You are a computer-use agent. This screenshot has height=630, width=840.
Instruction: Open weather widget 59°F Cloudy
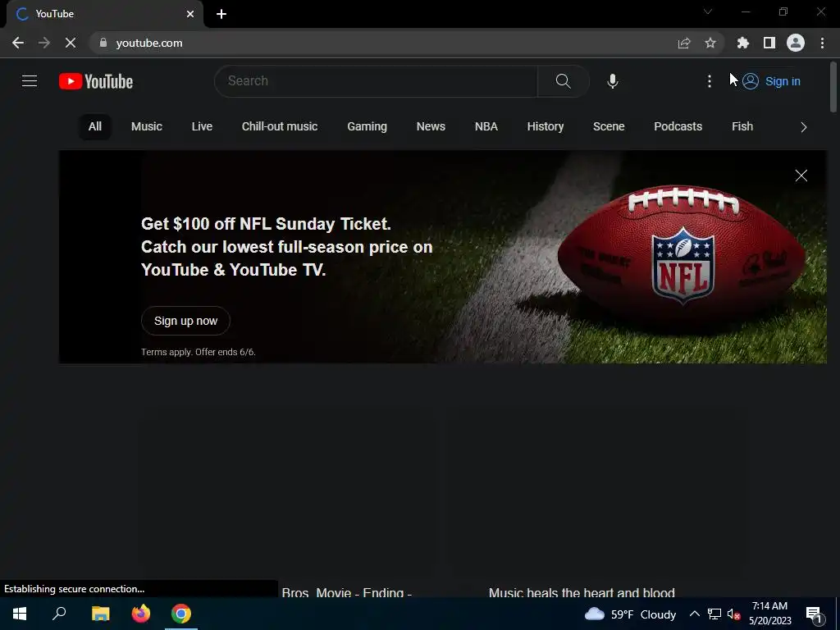click(630, 614)
